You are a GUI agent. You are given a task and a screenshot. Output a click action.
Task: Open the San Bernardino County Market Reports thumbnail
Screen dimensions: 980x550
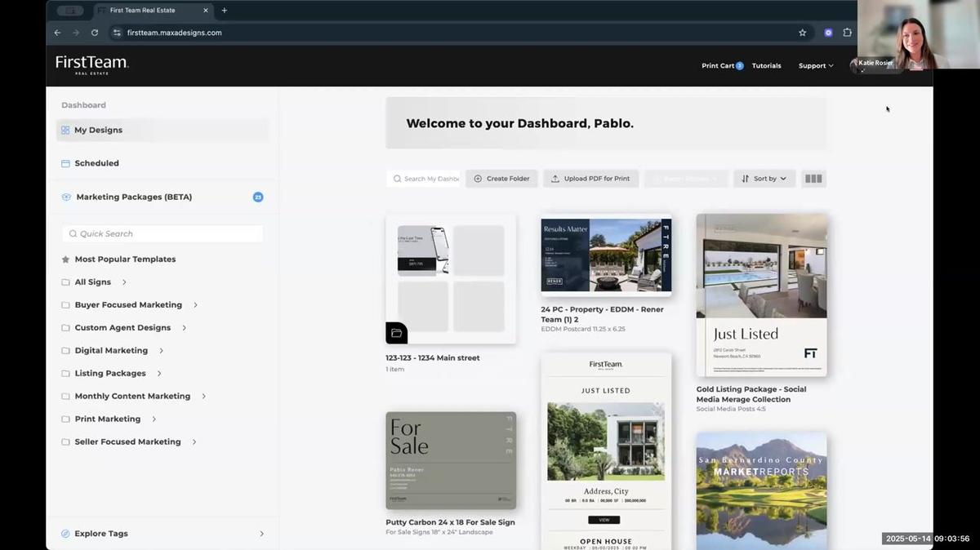pyautogui.click(x=761, y=491)
